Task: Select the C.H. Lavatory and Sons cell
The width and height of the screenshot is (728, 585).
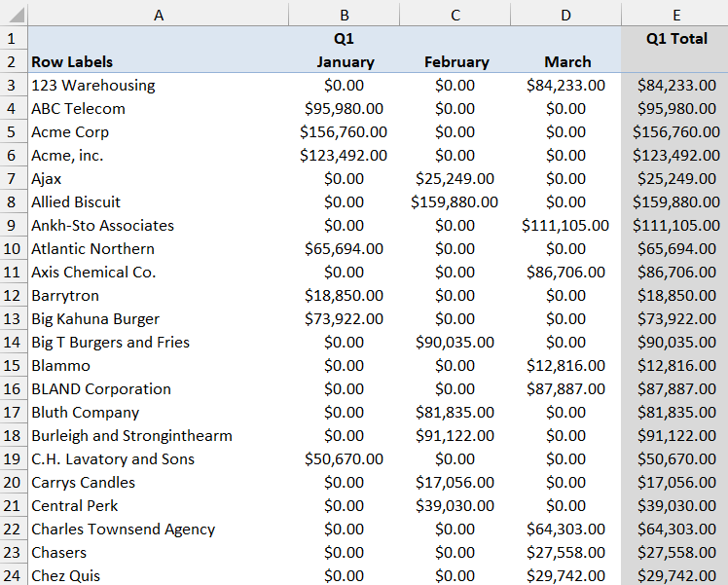Action: [x=159, y=459]
